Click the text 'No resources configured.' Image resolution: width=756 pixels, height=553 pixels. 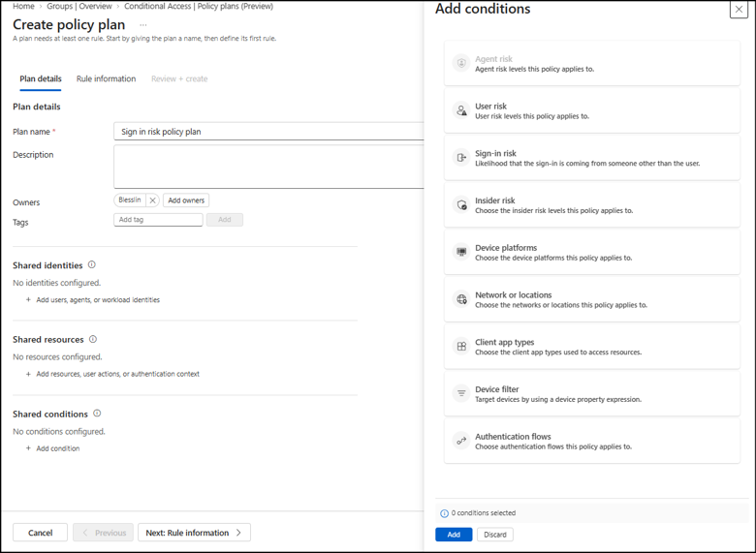pyautogui.click(x=57, y=357)
